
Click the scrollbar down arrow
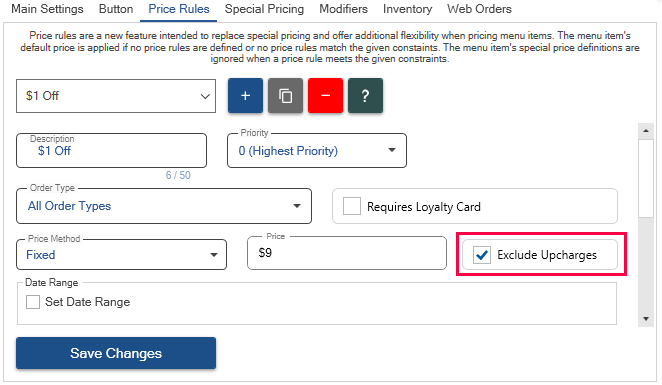click(x=646, y=319)
